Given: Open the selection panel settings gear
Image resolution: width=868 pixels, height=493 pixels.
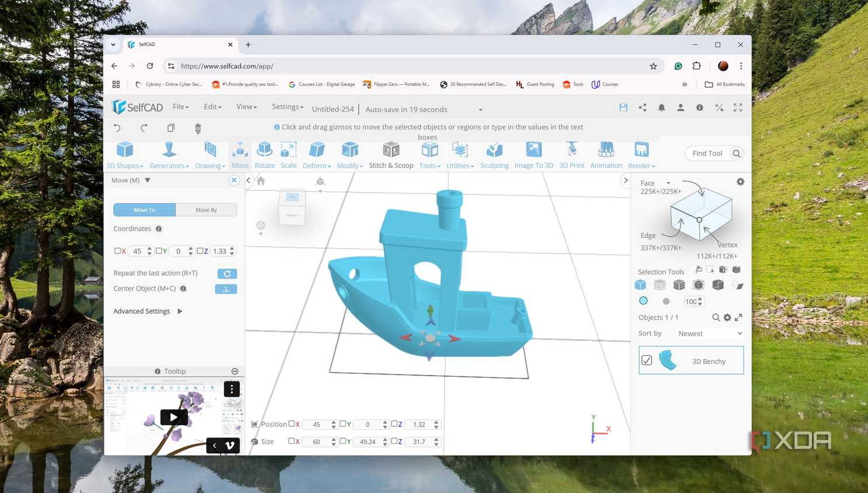Looking at the screenshot, I should click(x=740, y=182).
